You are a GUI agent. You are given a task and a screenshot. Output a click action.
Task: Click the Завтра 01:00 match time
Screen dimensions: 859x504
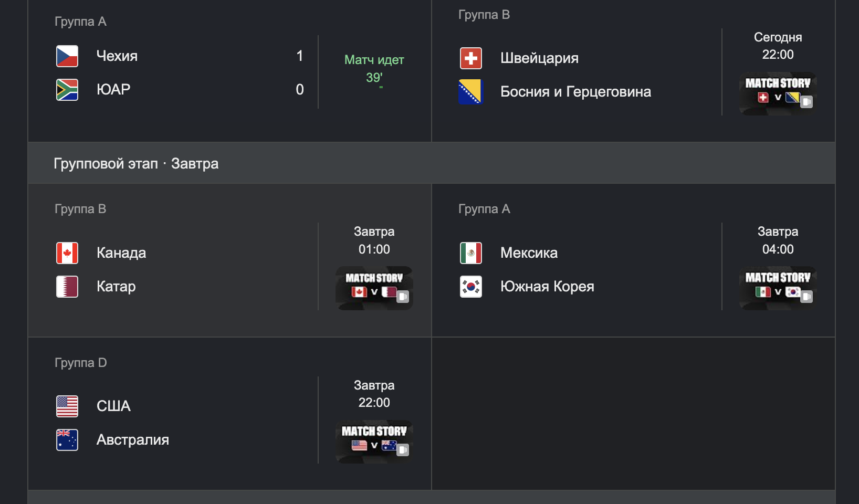pos(374,240)
